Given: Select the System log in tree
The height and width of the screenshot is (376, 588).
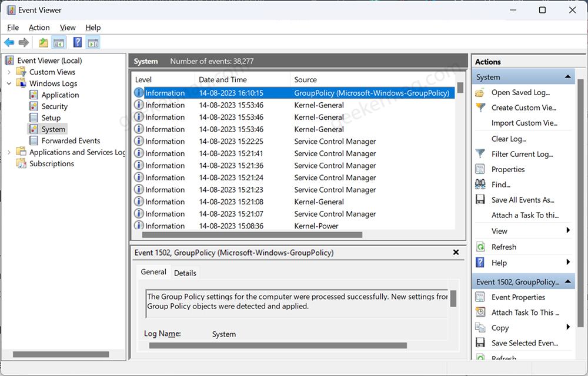Looking at the screenshot, I should tap(54, 129).
